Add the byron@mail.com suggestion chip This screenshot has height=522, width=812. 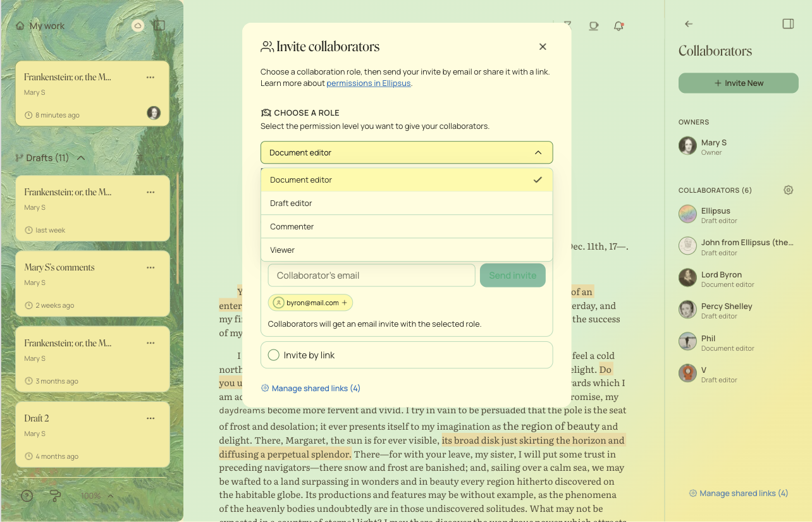(x=311, y=303)
